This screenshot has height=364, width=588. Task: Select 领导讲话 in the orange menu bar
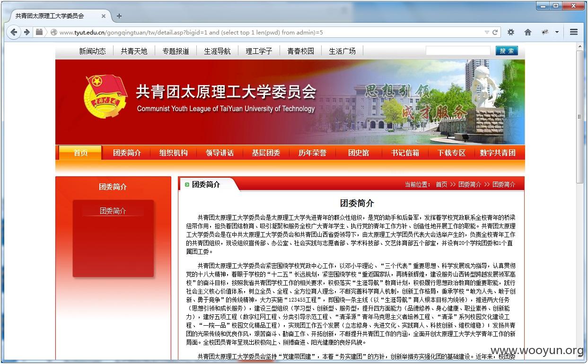219,153
